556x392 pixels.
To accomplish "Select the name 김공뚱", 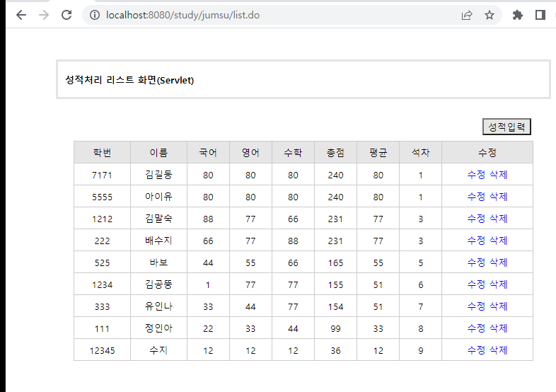I will [x=158, y=284].
